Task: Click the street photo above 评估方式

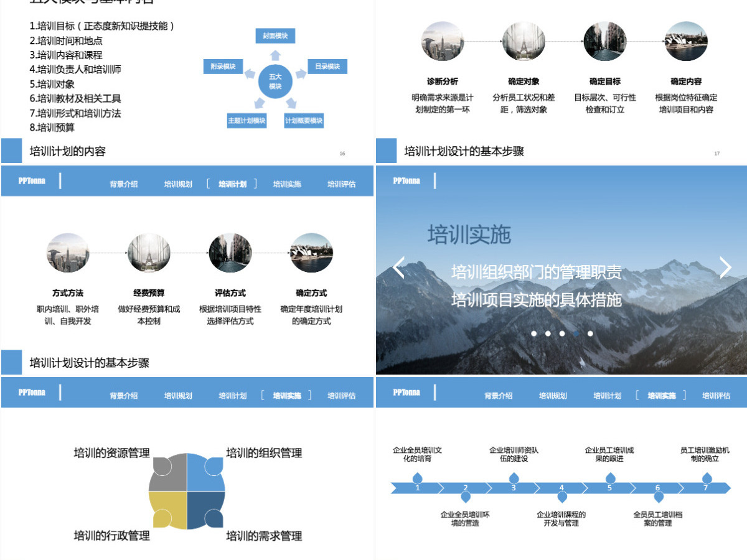Action: [x=230, y=253]
